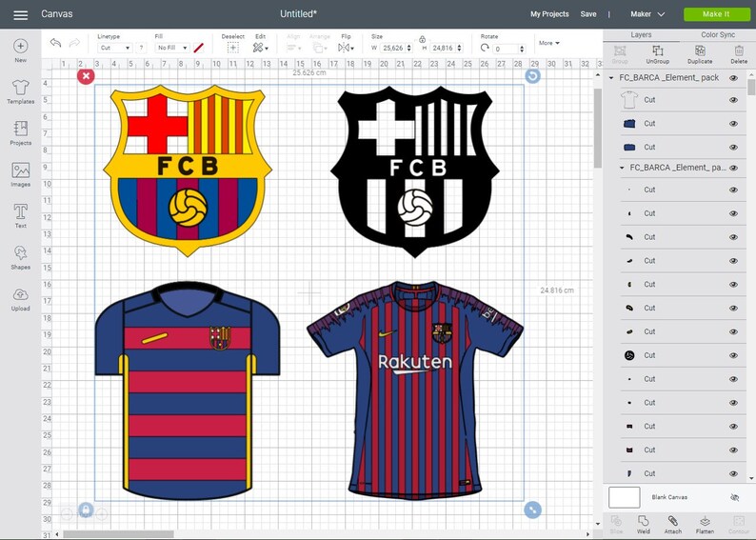Click the linetype pen color swatch
This screenshot has width=756, height=540.
pos(199,48)
